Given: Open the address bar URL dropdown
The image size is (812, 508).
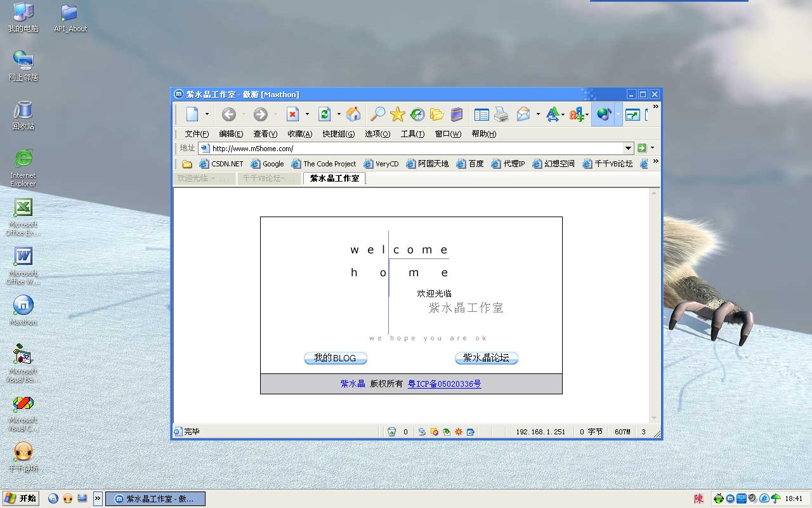Looking at the screenshot, I should (629, 148).
